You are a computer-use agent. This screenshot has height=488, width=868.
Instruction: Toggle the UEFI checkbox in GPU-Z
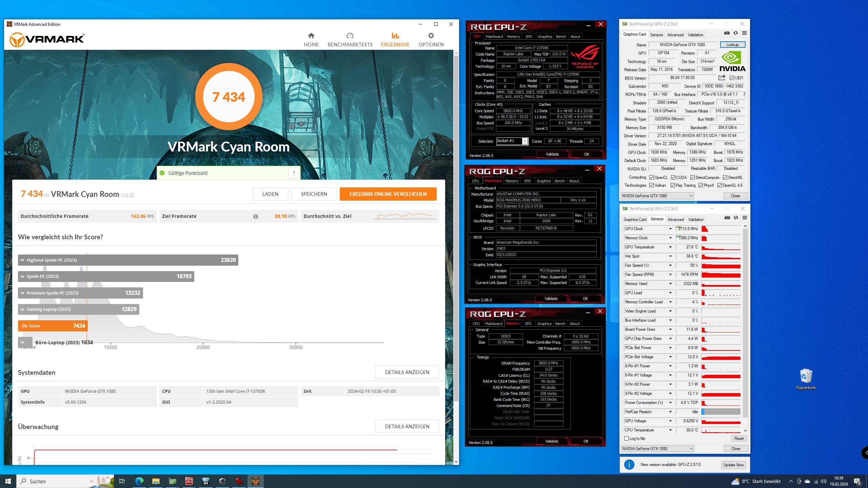point(732,78)
